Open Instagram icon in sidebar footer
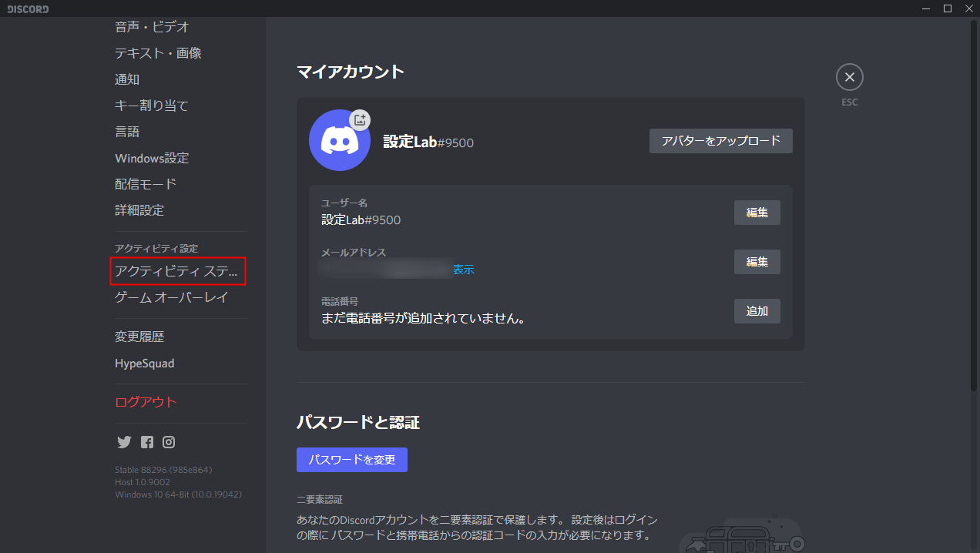 (x=169, y=442)
